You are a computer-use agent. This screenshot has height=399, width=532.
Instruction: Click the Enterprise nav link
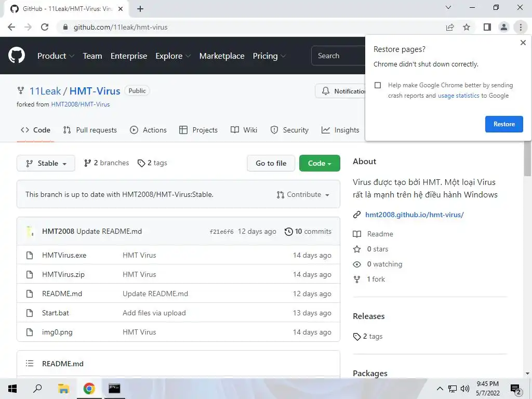coord(129,56)
